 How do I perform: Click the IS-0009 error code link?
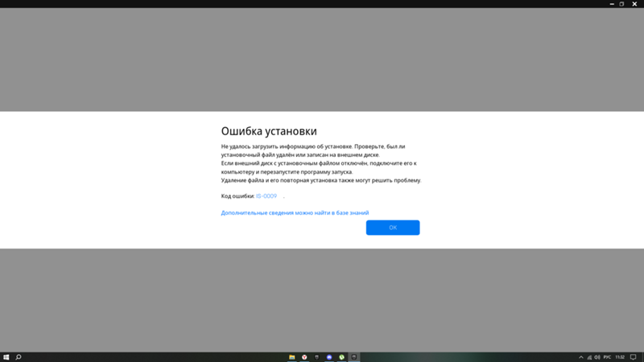[x=266, y=196]
